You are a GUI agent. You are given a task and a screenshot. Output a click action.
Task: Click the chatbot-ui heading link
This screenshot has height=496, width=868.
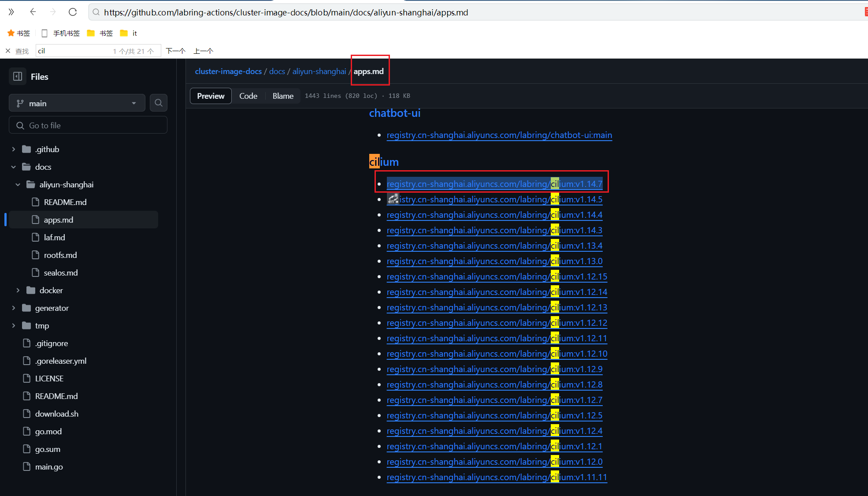[395, 113]
